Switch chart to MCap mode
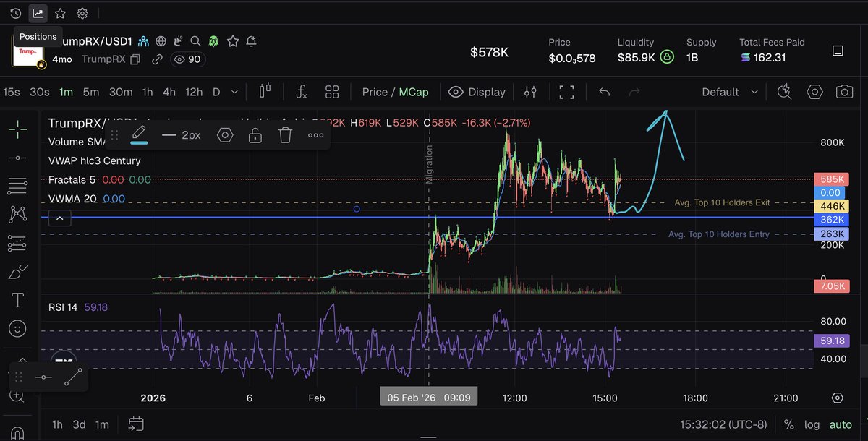Viewport: 868px width, 441px height. 414,92
